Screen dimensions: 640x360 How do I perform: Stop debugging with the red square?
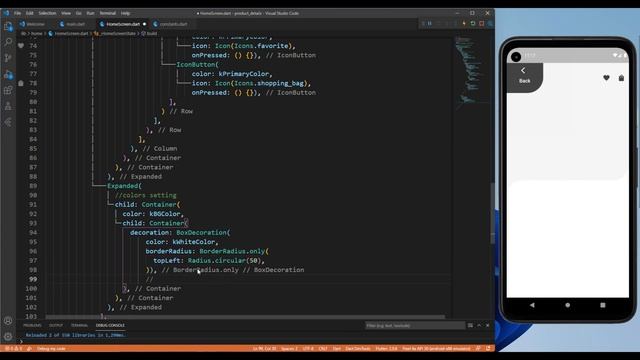(482, 24)
